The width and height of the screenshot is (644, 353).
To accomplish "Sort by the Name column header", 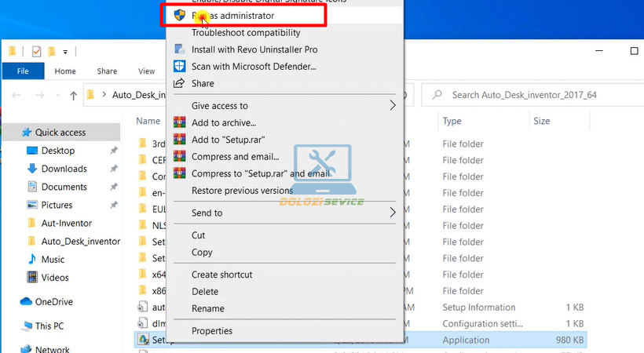I will click(148, 121).
